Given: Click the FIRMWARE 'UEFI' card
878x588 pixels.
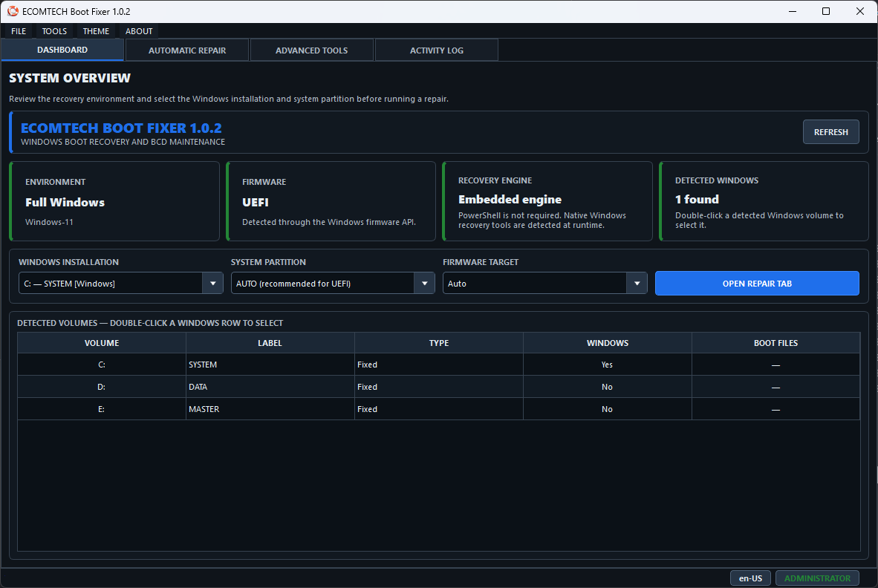Looking at the screenshot, I should click(x=331, y=201).
